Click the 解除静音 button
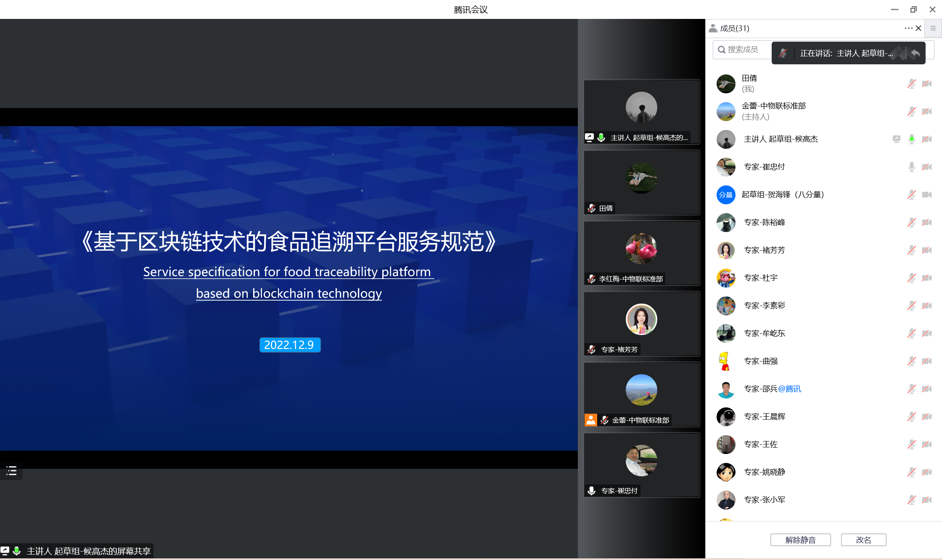942x560 pixels. click(800, 540)
